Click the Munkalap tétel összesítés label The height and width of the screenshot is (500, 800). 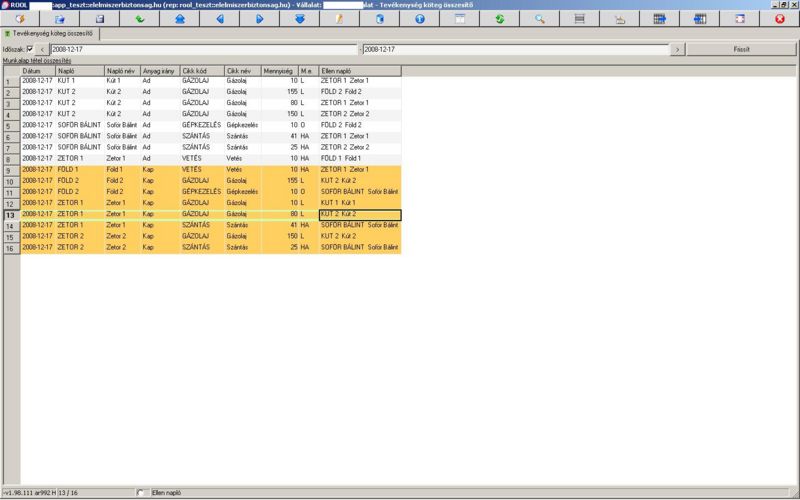[x=36, y=60]
